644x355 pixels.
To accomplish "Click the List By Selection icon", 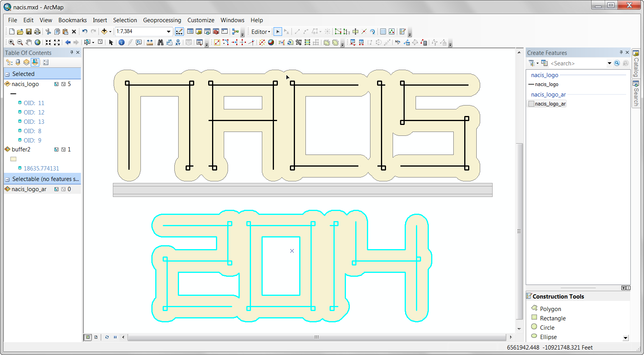I will click(x=35, y=62).
